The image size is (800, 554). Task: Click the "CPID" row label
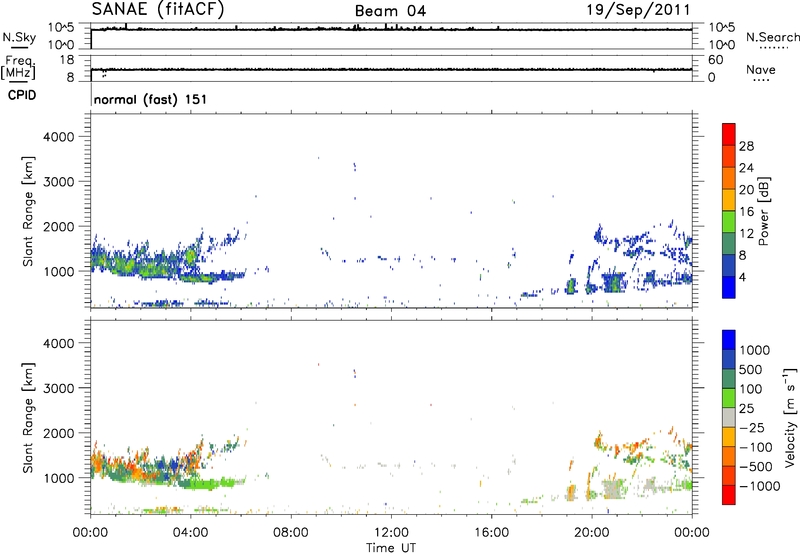[x=22, y=95]
